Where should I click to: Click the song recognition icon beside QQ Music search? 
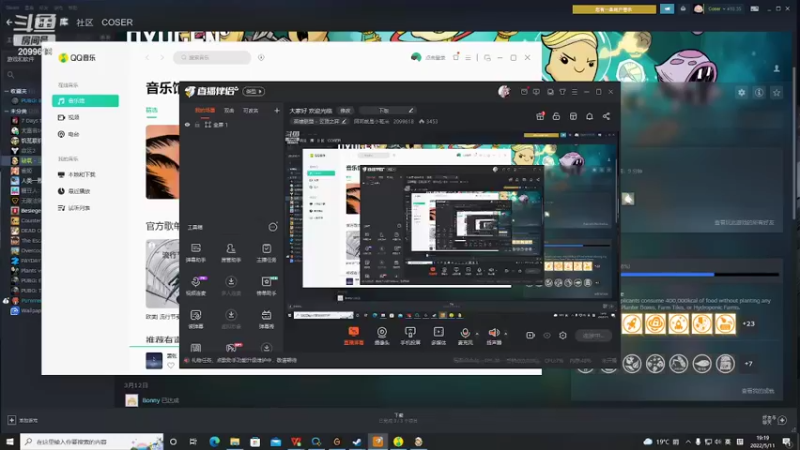pyautogui.click(x=261, y=58)
